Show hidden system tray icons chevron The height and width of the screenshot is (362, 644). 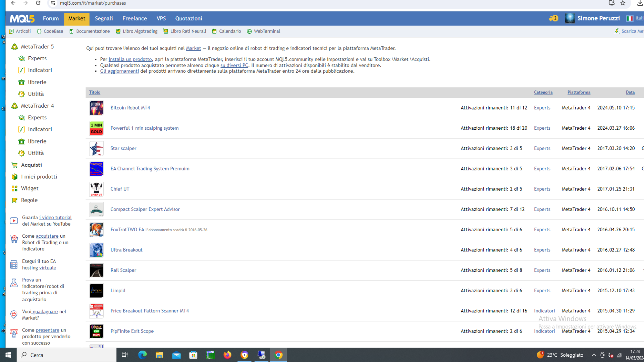594,355
